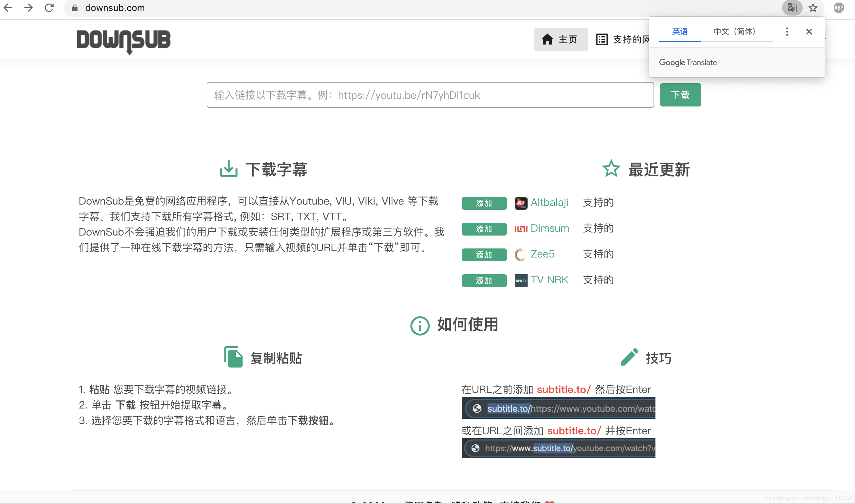Click the Google Translate icon in address bar

coord(792,8)
